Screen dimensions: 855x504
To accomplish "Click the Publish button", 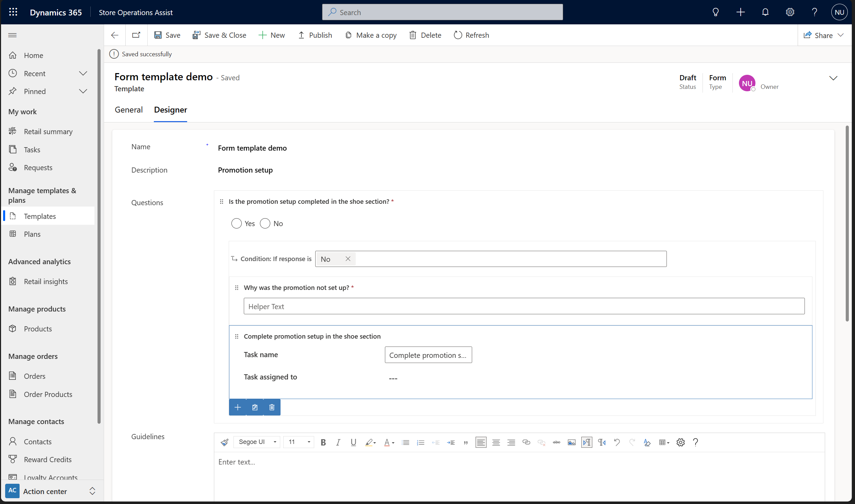I will (x=315, y=35).
